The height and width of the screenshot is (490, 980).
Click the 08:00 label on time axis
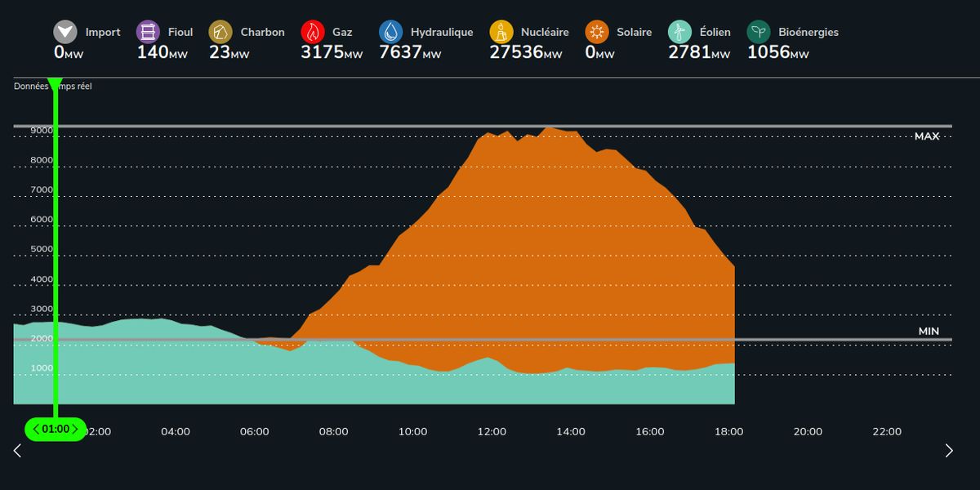pos(333,432)
